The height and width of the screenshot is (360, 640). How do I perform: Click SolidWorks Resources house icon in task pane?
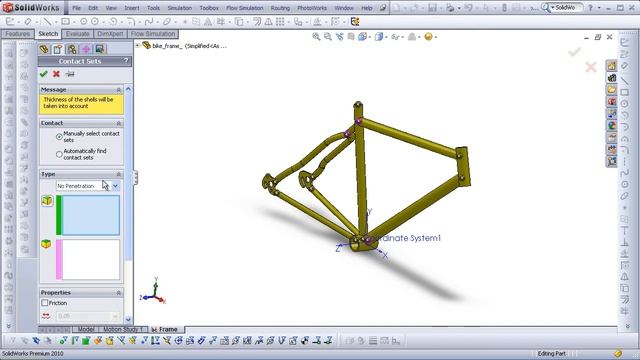click(x=611, y=66)
